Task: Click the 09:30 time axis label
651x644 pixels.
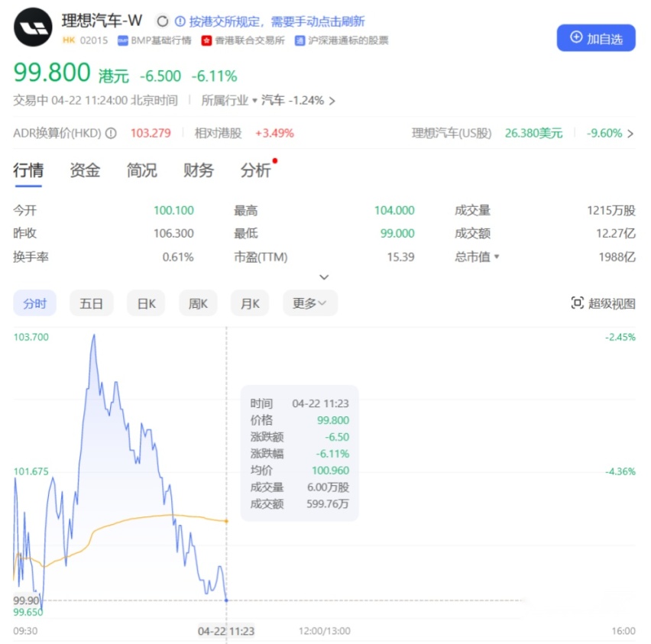Action: click(25, 631)
